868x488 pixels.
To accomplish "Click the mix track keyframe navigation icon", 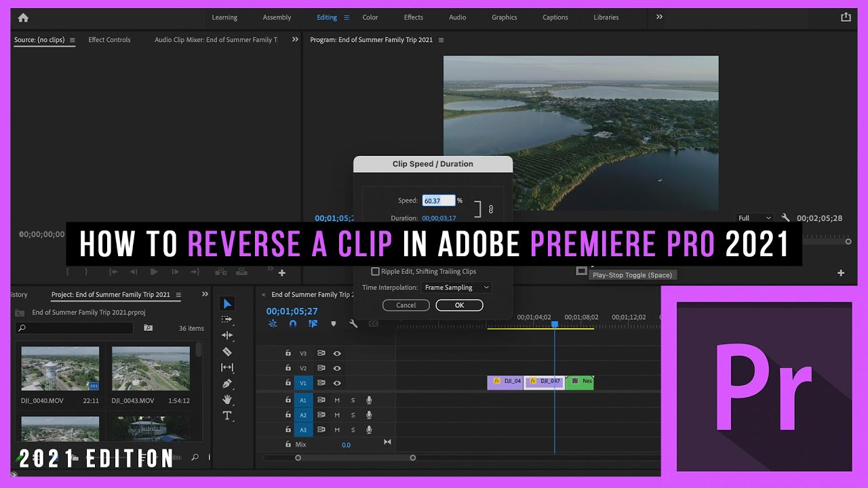I will (x=388, y=442).
